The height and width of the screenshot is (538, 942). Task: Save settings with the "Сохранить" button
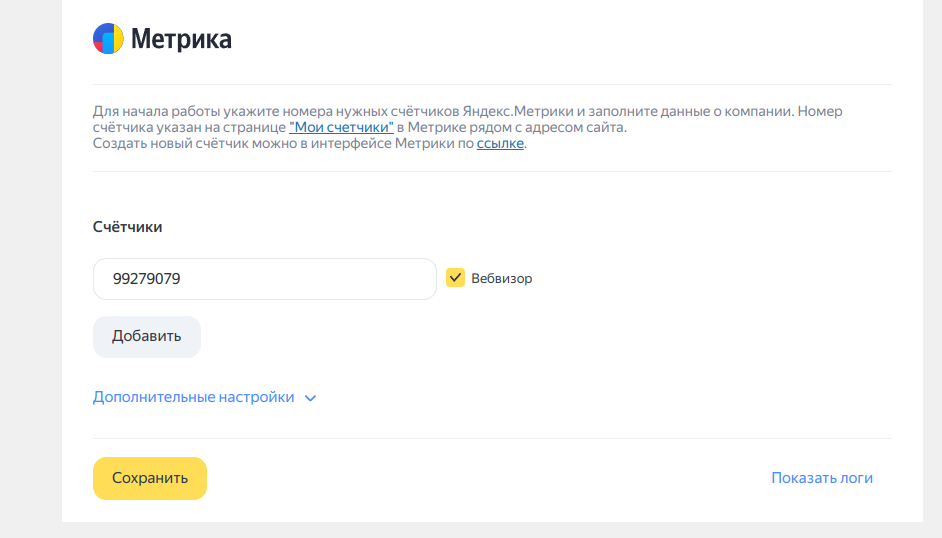(150, 478)
